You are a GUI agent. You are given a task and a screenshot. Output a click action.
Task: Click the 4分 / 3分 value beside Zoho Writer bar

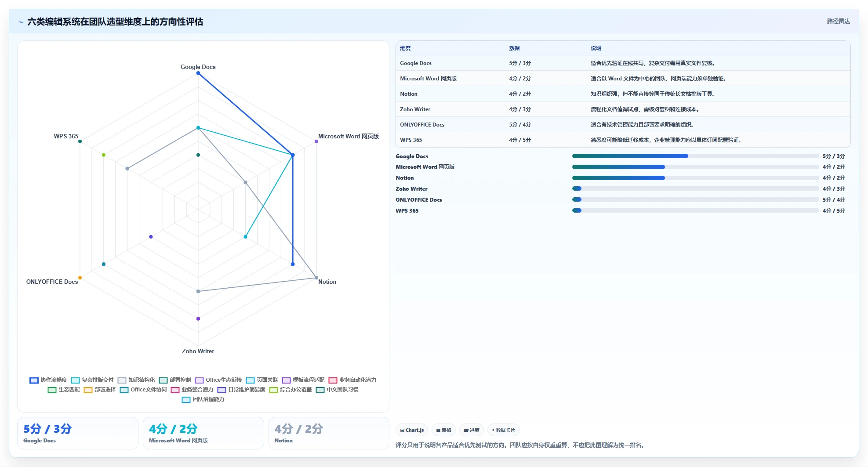[834, 188]
